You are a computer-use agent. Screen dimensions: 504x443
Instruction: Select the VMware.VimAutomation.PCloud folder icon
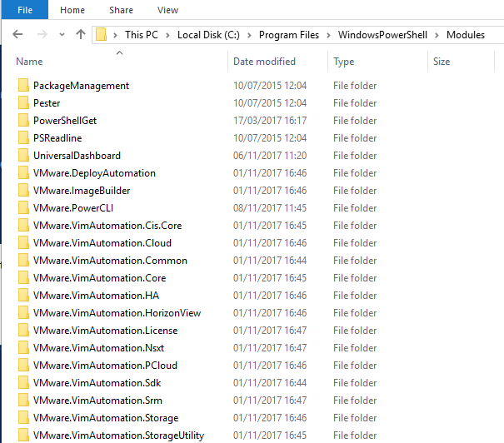(x=23, y=366)
